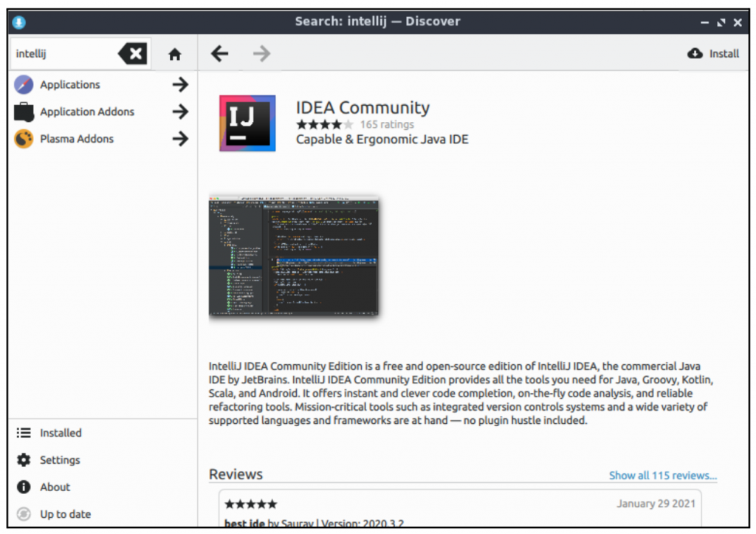The image size is (756, 534).
Task: Click the navigation back arrow
Action: click(219, 53)
